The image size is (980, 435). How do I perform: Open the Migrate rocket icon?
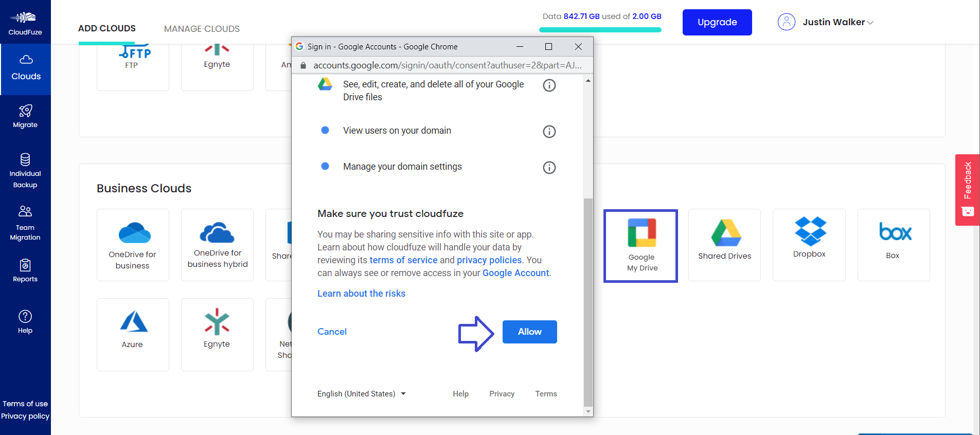25,111
